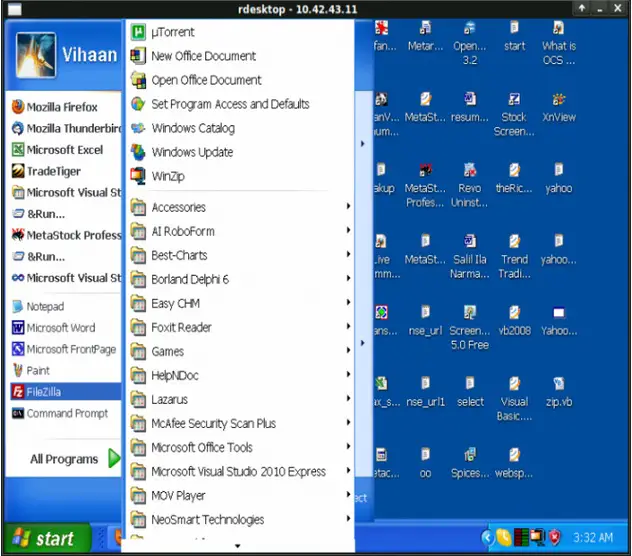Launch the TradeTiger icon
Screen dimensions: 632x556
coord(18,171)
